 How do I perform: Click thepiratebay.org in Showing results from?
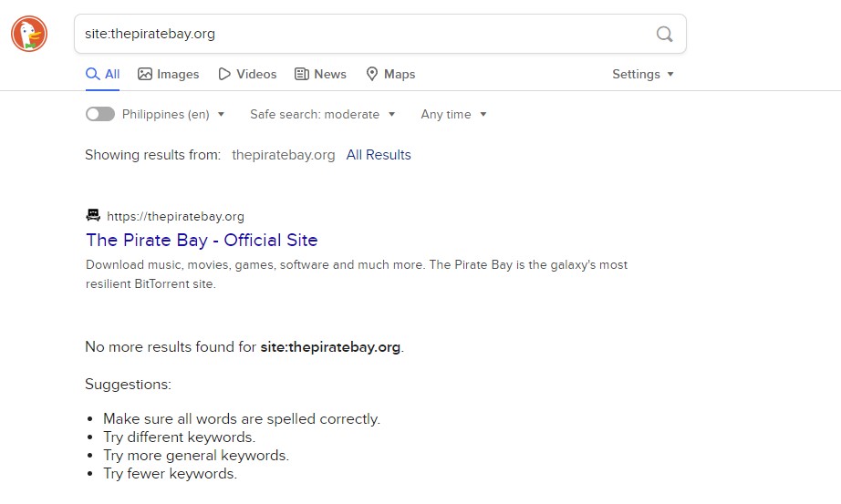[x=283, y=155]
